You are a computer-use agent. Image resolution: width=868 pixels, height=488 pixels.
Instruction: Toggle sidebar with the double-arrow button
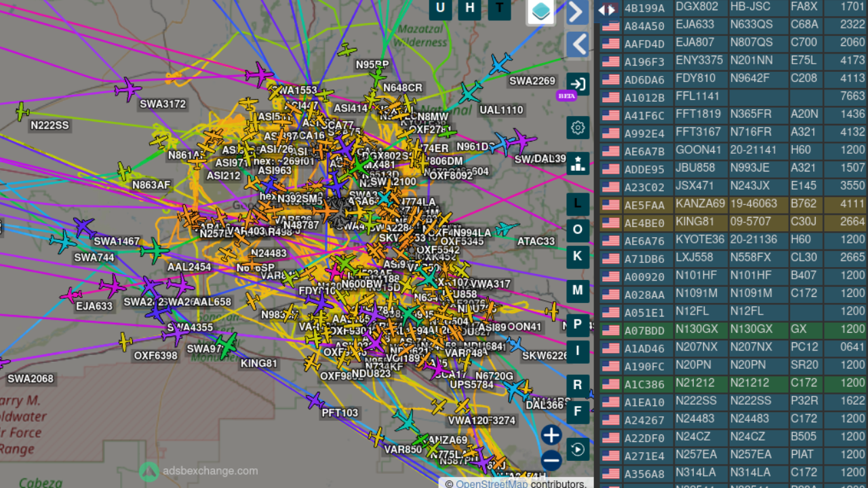[x=607, y=9]
